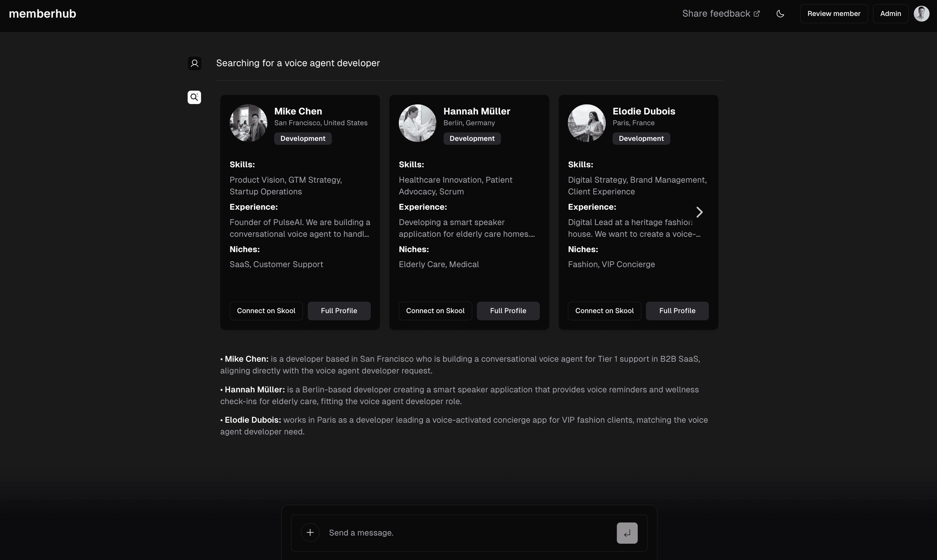Click the Development tag on Elodie's card
The image size is (937, 560).
click(641, 139)
